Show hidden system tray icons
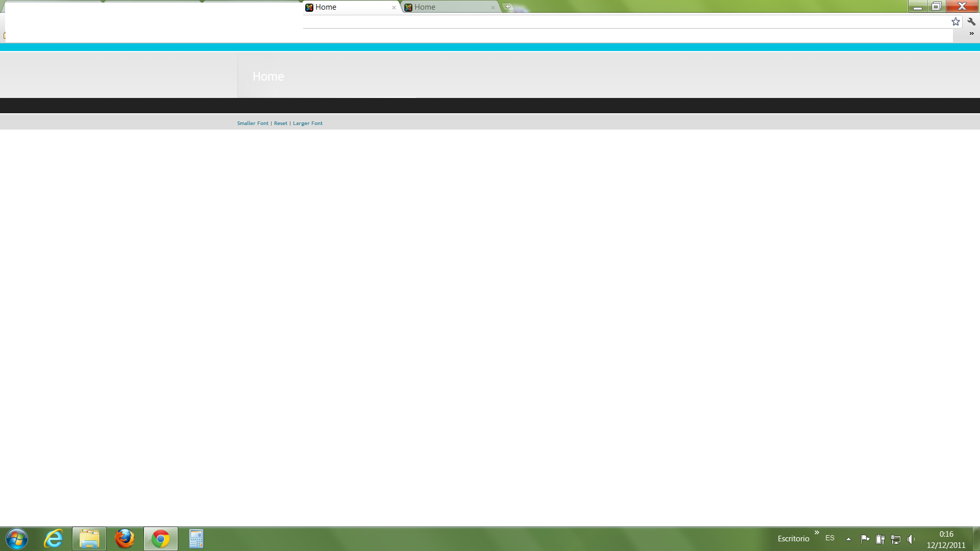Screen dimensions: 980x551 (x=849, y=539)
